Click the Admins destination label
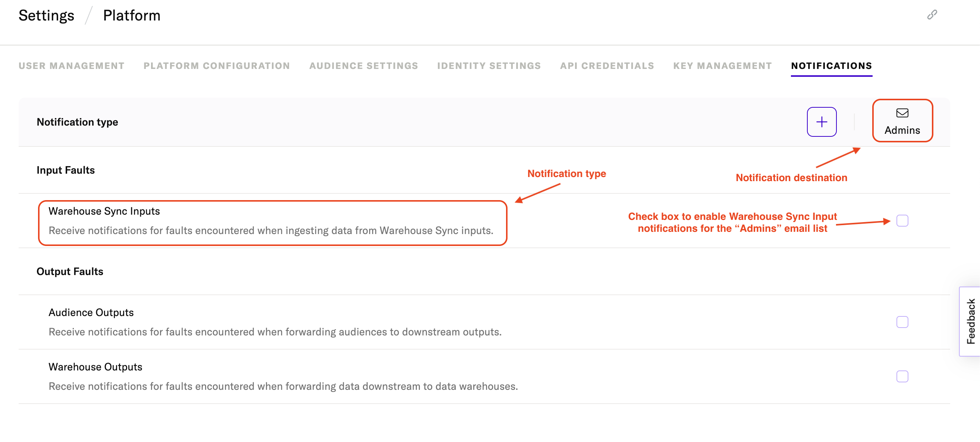This screenshot has width=980, height=442. point(902,130)
